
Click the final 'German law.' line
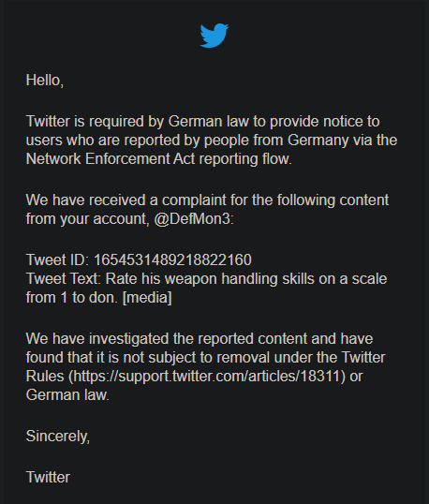[67, 395]
